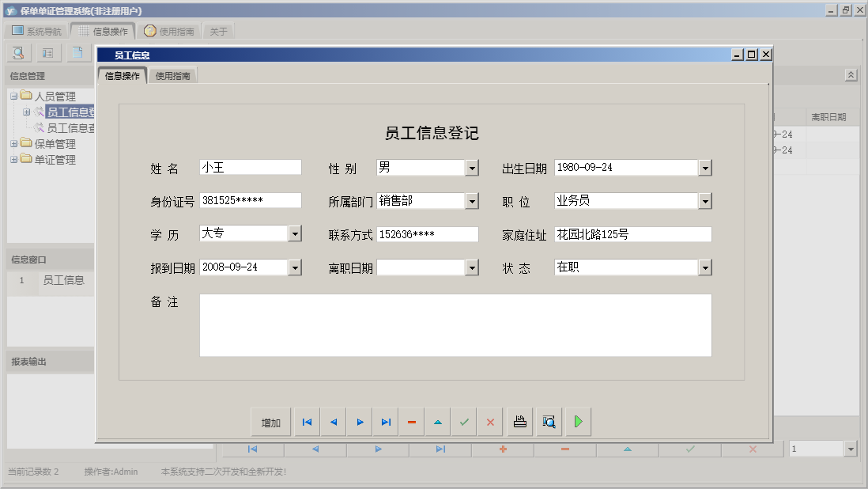868x489 pixels.
Task: Click the 增加 add button
Action: click(x=271, y=422)
